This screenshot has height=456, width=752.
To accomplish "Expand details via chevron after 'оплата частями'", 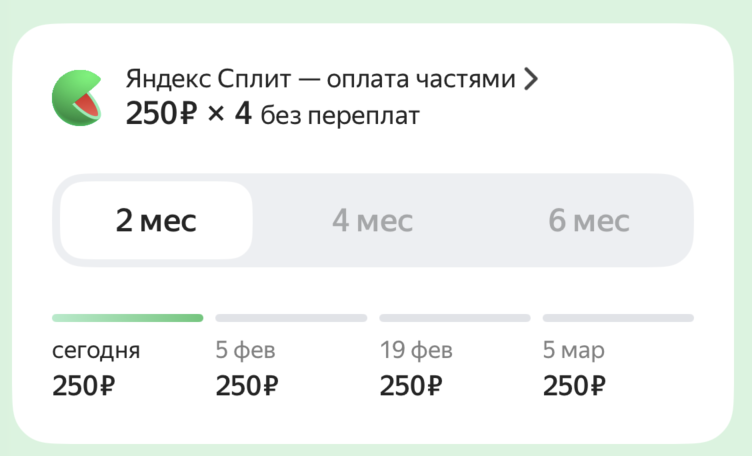I will [x=530, y=80].
